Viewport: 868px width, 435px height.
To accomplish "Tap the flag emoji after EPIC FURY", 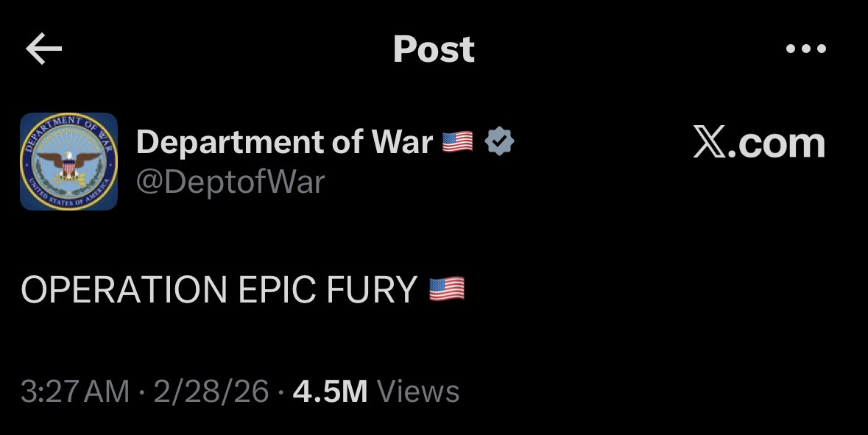I will tap(446, 289).
